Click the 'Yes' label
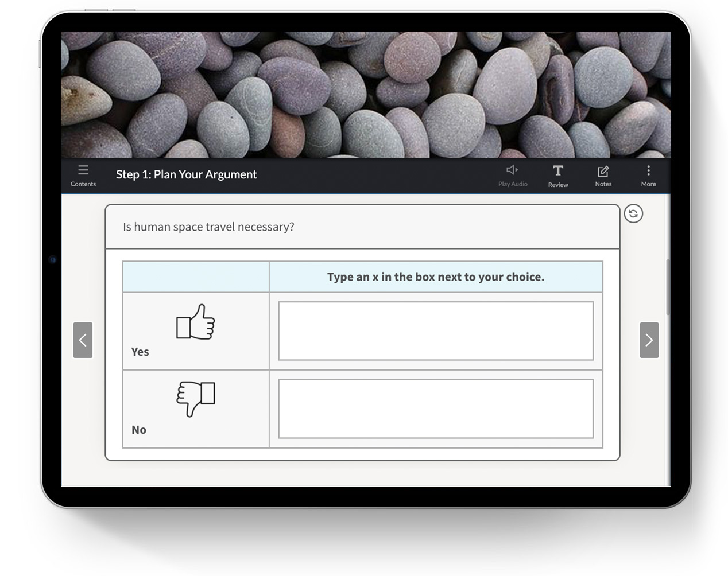This screenshot has height=576, width=728. [x=140, y=352]
